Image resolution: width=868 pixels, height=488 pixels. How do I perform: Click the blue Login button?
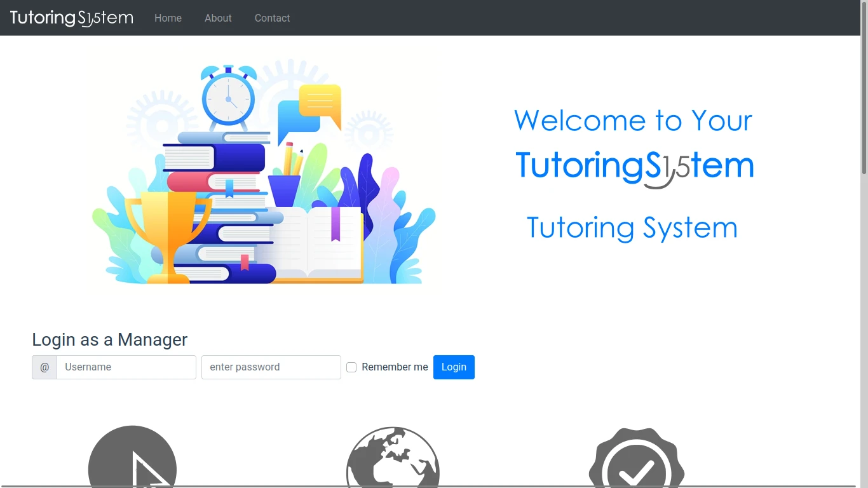click(454, 367)
